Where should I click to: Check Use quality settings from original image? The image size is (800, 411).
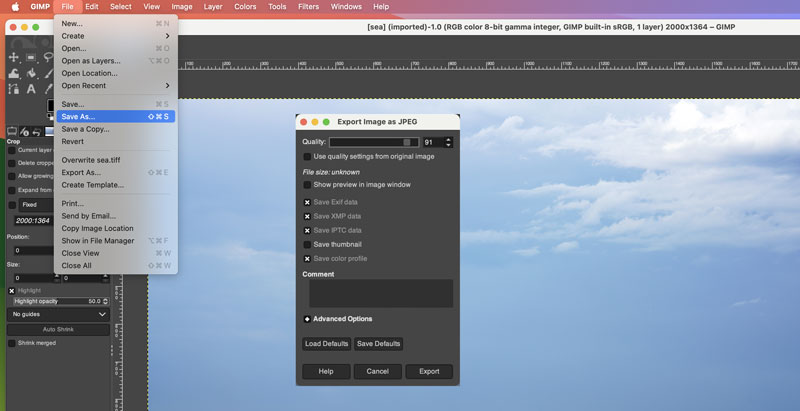(x=307, y=157)
